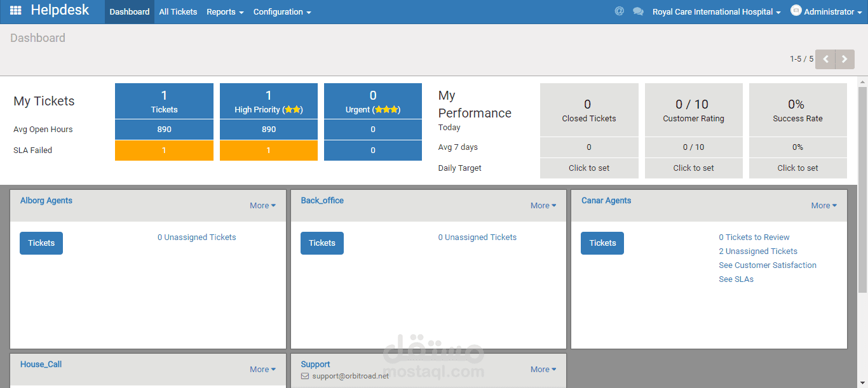Click the Administrator avatar icon
The height and width of the screenshot is (388, 868).
click(x=796, y=11)
